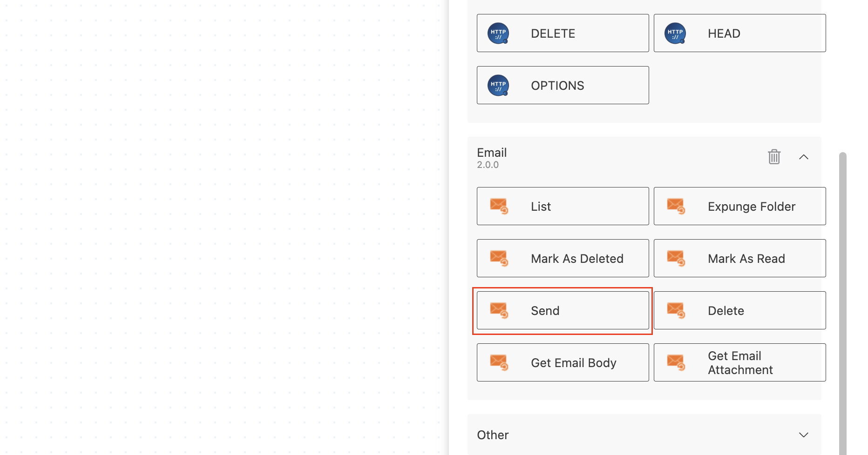
Task: Click the envelope icon beside Mark As Deleted
Action: point(499,258)
